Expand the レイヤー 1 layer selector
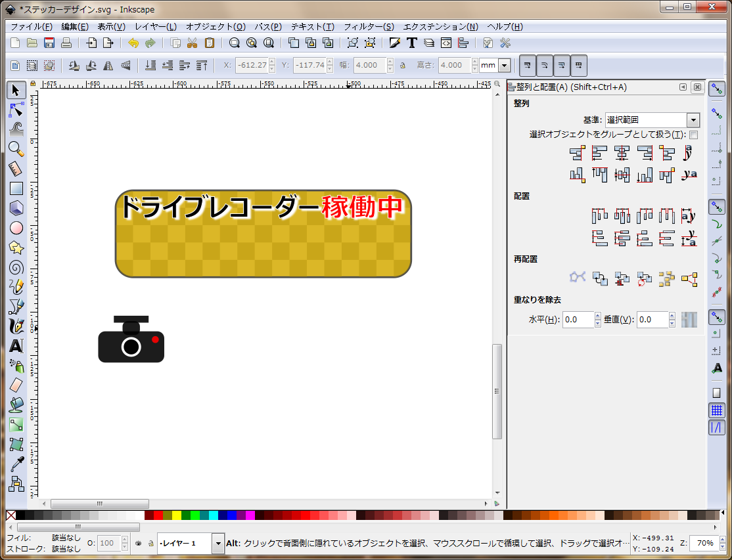The image size is (732, 560). click(218, 544)
